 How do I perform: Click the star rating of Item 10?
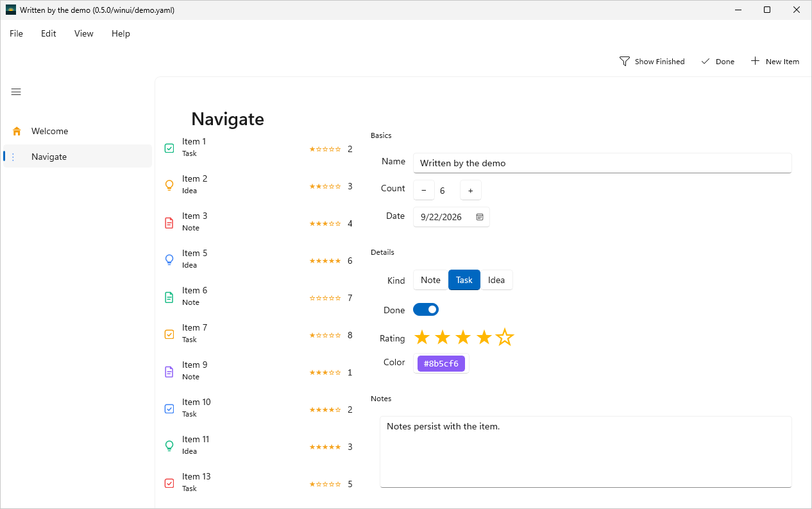pos(325,410)
